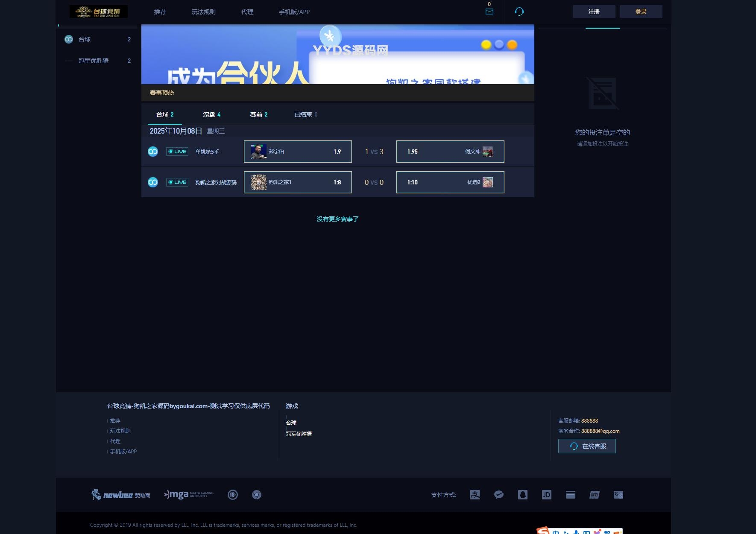Click the headset customer service icon in header
The height and width of the screenshot is (534, 756).
click(x=519, y=12)
